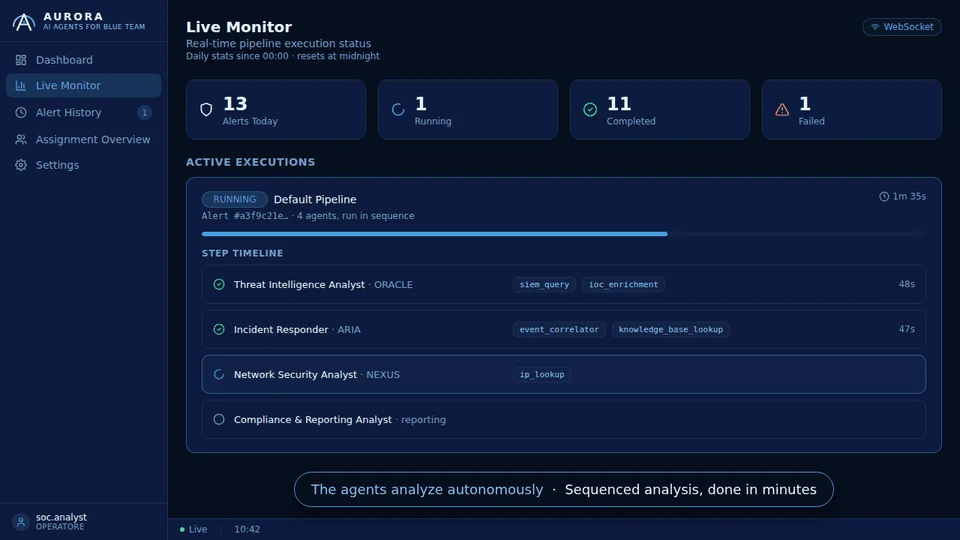This screenshot has height=540, width=960.
Task: Select Live Monitor in the sidebar
Action: [84, 86]
